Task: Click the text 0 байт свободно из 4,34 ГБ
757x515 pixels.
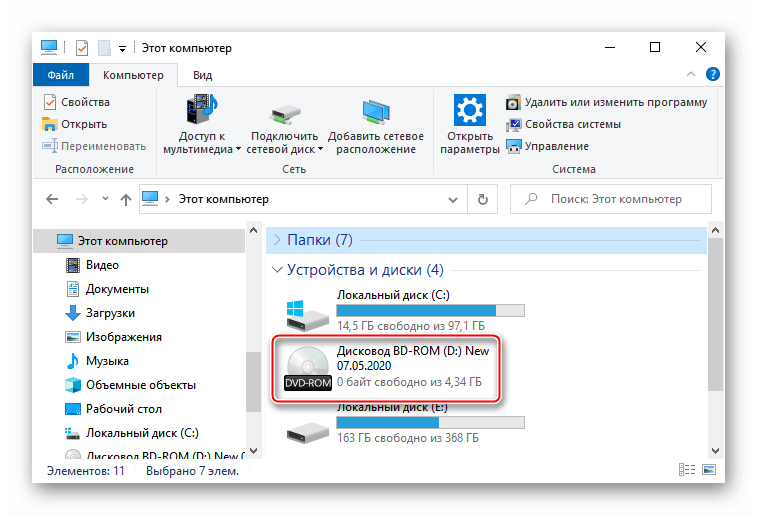Action: pos(409,382)
